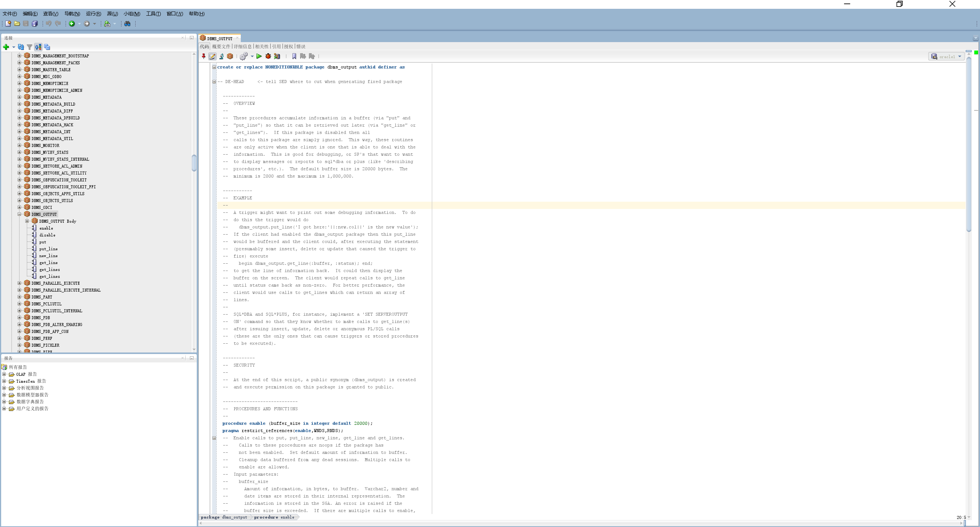Click the connections tree vertical scrollbar thumb
980x527 pixels.
[x=194, y=163]
